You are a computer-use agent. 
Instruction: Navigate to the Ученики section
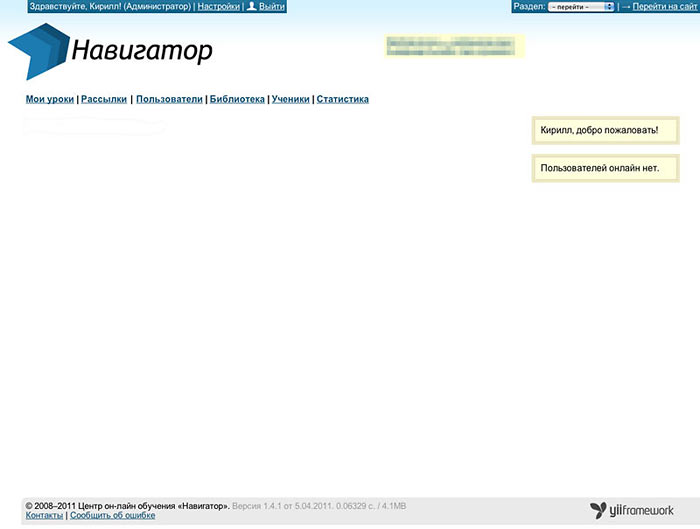(x=290, y=99)
